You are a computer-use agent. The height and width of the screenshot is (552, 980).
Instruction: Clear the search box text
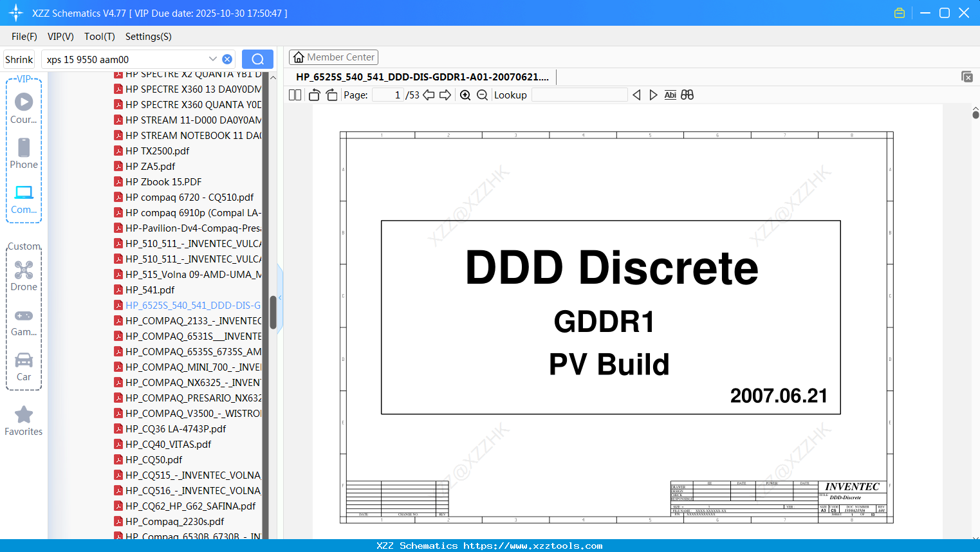[x=227, y=59]
